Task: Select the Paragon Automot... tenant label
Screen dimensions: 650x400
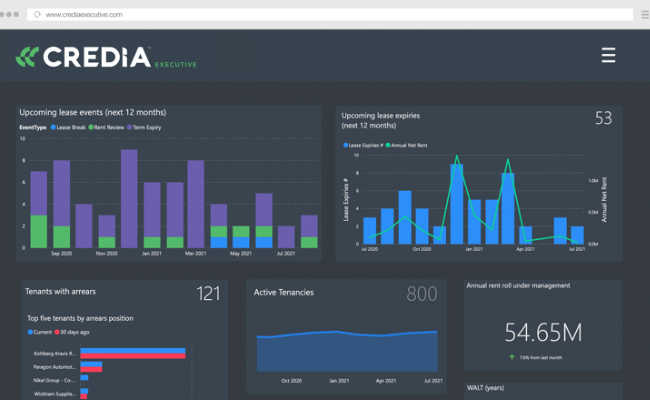Action: tap(54, 367)
